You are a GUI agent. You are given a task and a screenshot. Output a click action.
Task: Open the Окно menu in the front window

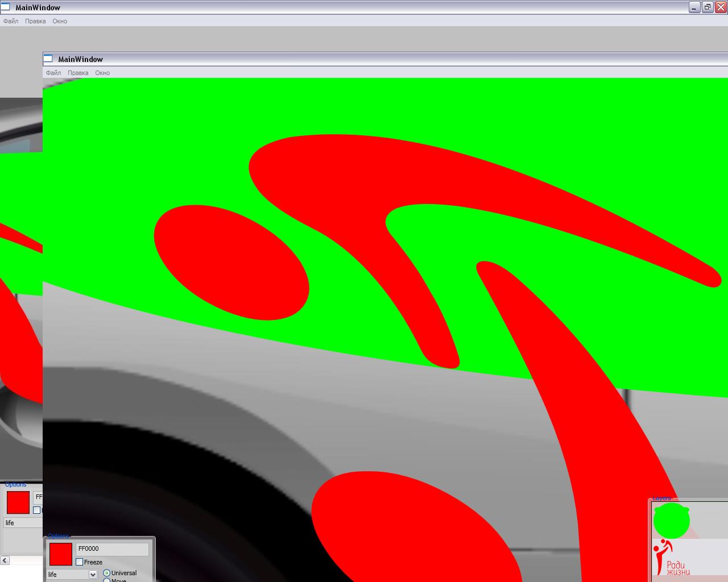(x=102, y=73)
